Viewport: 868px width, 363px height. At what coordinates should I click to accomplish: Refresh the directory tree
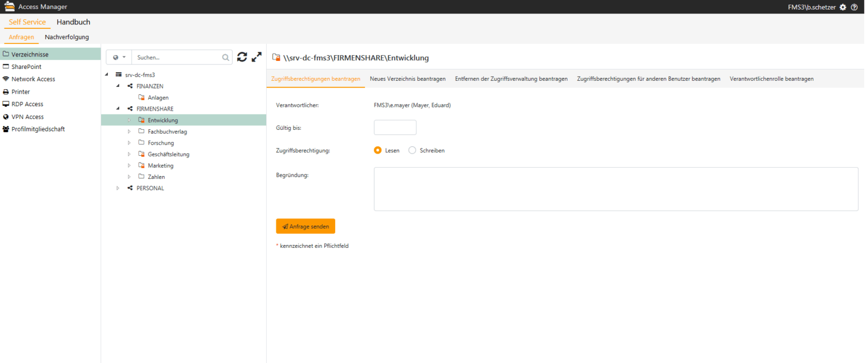242,56
